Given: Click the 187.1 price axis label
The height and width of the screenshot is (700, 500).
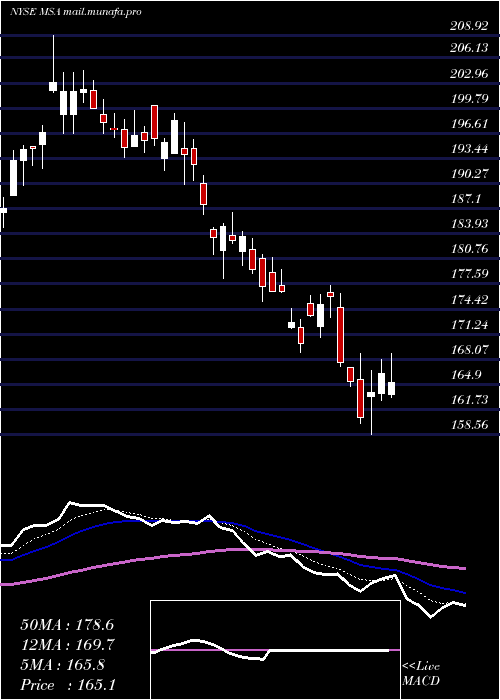Looking at the screenshot, I should (x=465, y=199).
